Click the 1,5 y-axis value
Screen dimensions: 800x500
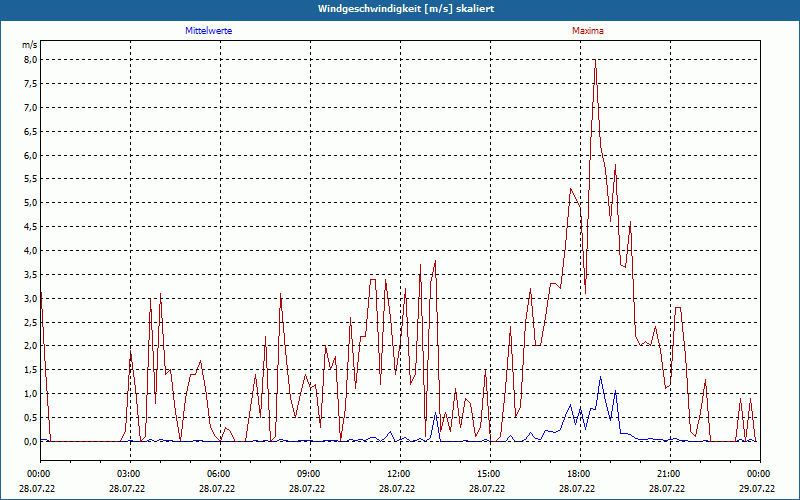(31, 370)
